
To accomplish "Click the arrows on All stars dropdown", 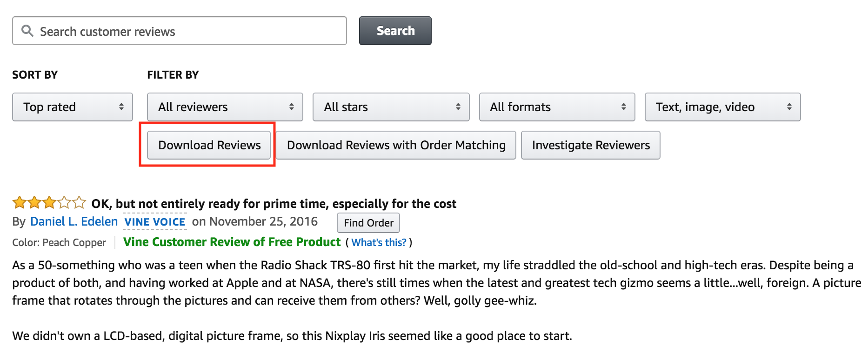I will [458, 107].
